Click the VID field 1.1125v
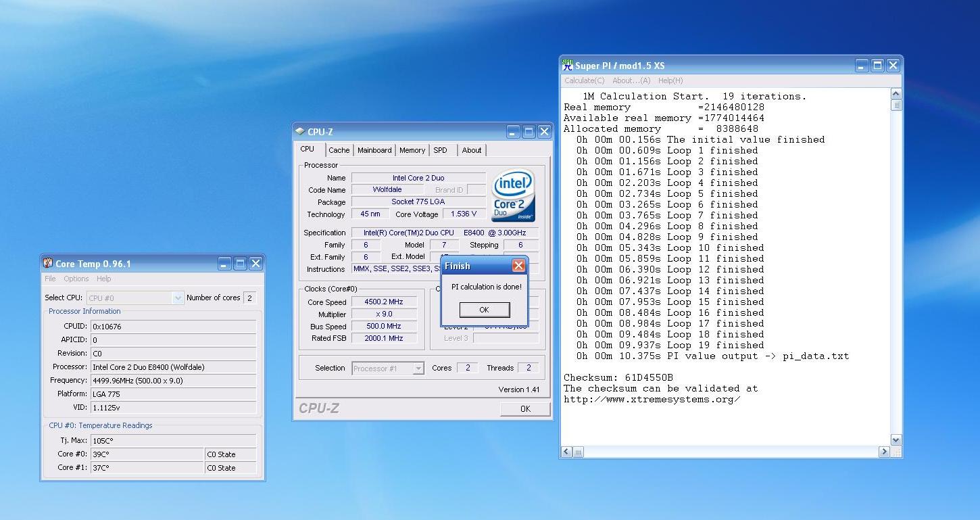 173,407
